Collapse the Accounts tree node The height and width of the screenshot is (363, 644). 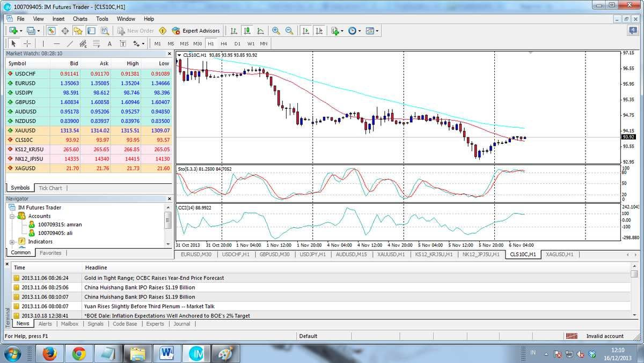[x=12, y=216]
